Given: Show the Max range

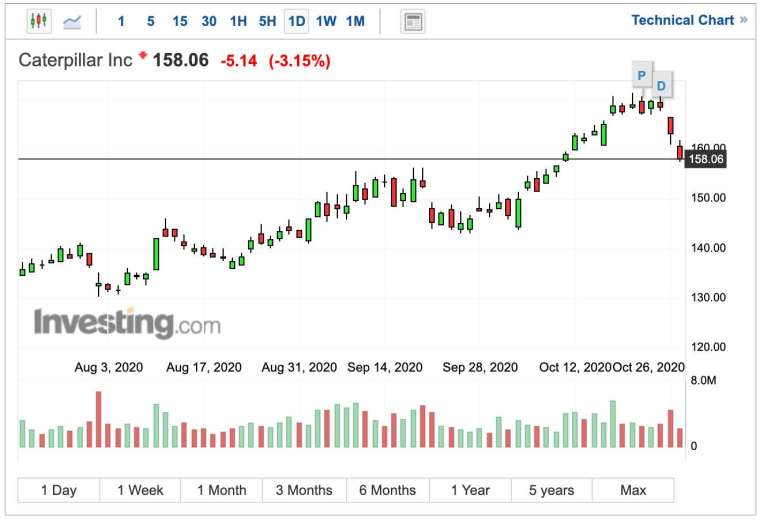Looking at the screenshot, I should (633, 490).
